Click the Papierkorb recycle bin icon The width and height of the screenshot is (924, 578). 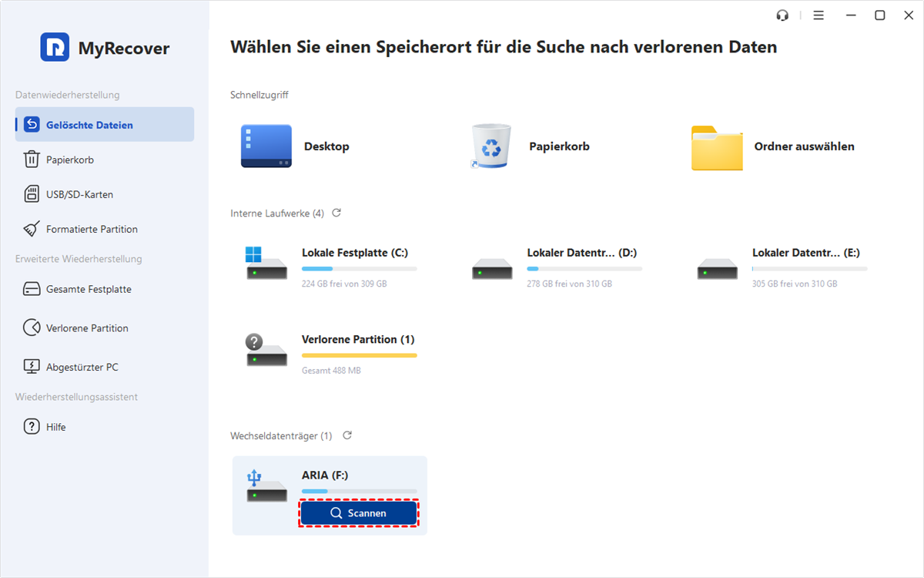490,146
